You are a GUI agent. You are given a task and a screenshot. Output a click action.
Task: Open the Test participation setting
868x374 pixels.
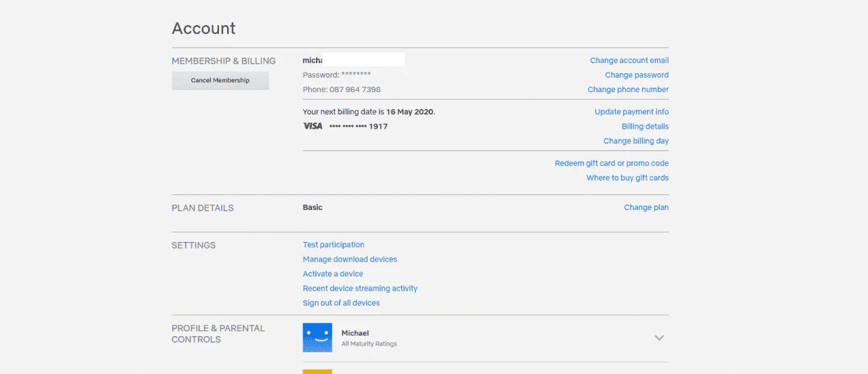[x=334, y=245]
